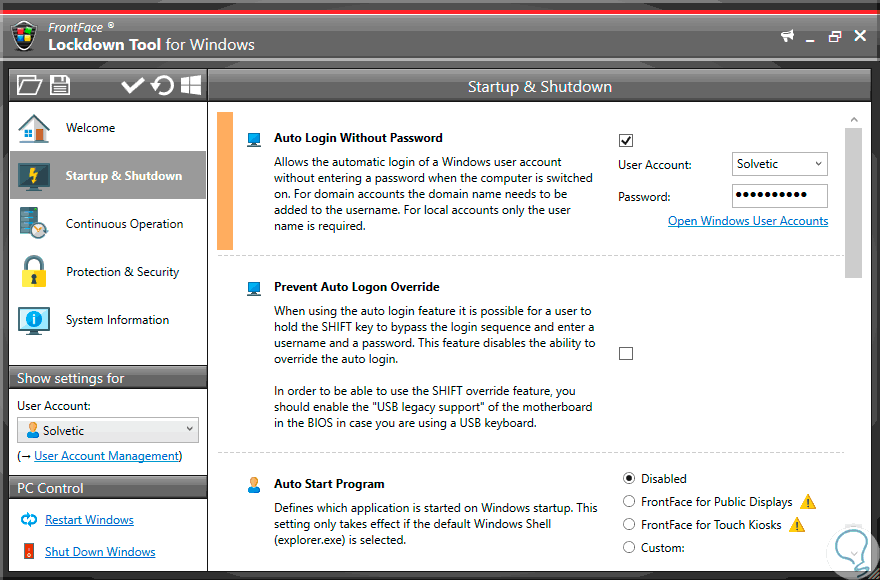This screenshot has height=580, width=880.
Task: Enable the Prevent Auto Logon Override checkbox
Action: tap(626, 353)
